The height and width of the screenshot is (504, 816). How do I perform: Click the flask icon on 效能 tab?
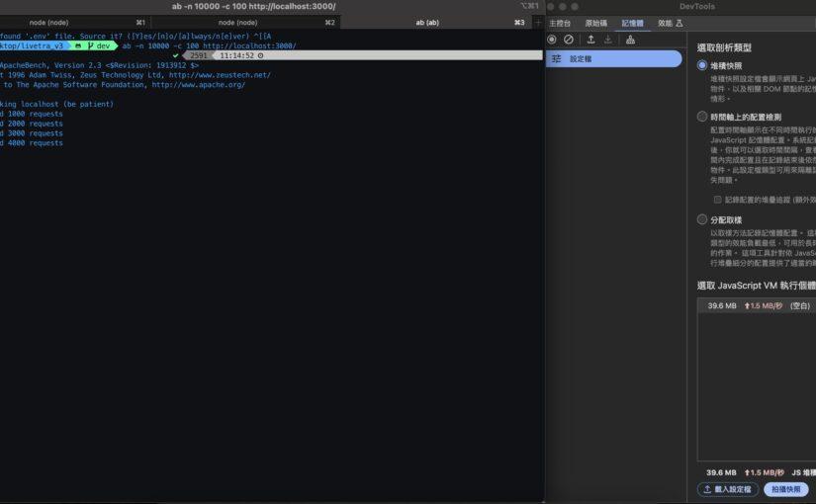click(x=679, y=22)
